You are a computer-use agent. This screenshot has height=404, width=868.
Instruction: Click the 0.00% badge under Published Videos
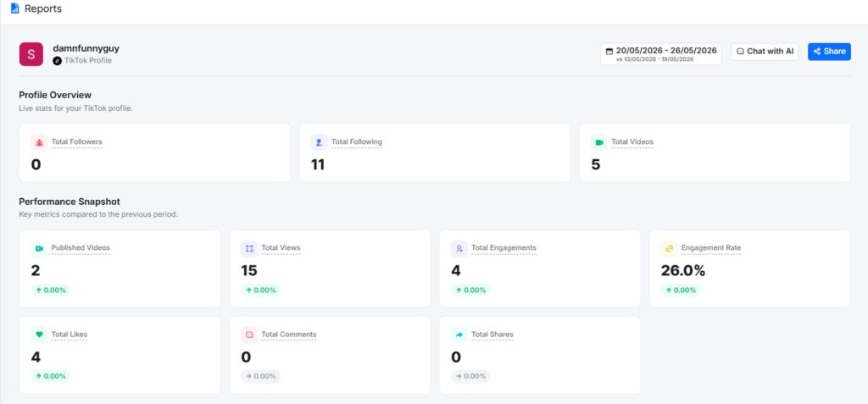coord(51,290)
